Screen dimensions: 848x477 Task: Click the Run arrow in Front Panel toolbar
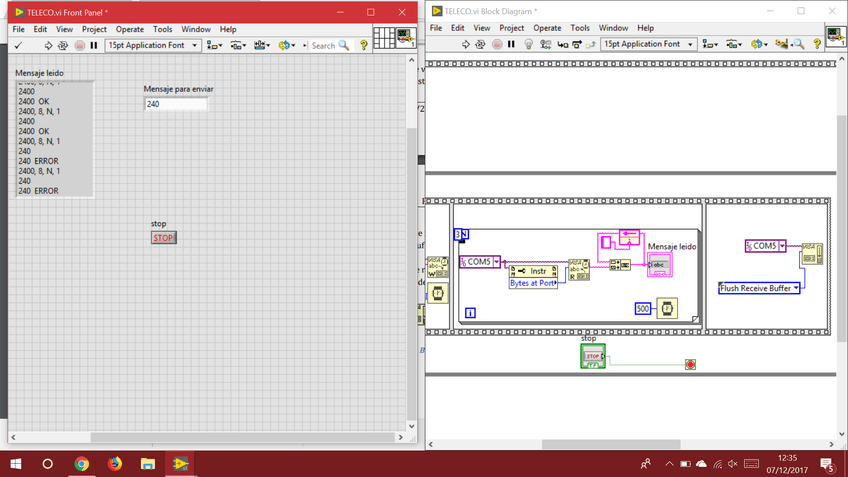pyautogui.click(x=47, y=45)
